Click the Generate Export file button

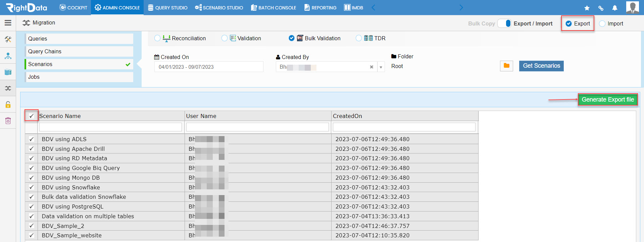[608, 100]
